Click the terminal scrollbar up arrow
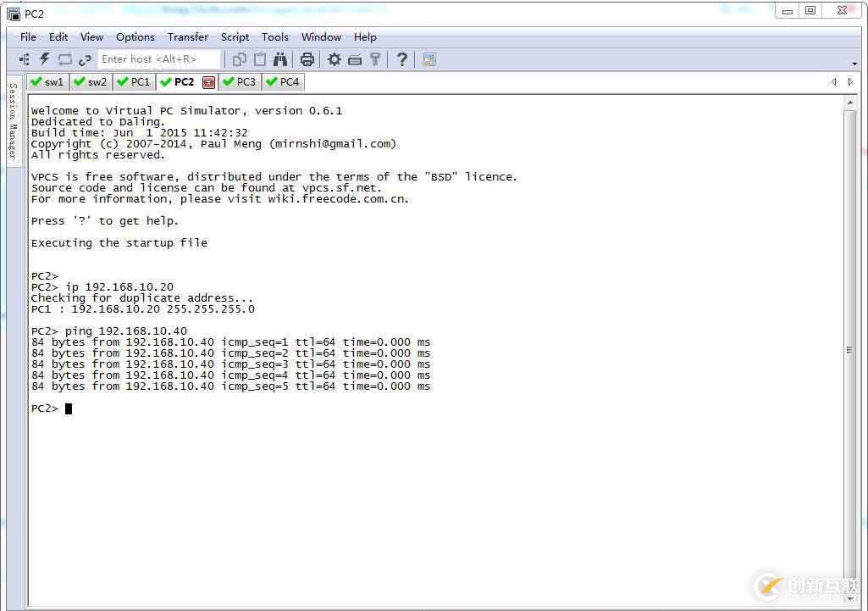Image resolution: width=868 pixels, height=611 pixels. coord(849,103)
